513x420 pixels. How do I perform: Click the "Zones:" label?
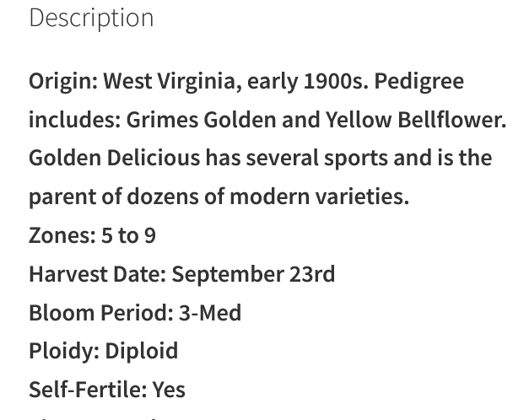click(x=62, y=235)
